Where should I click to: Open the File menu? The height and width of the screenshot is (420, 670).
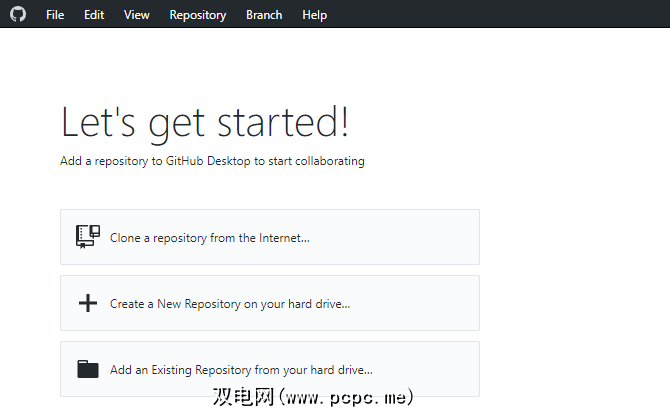click(55, 15)
